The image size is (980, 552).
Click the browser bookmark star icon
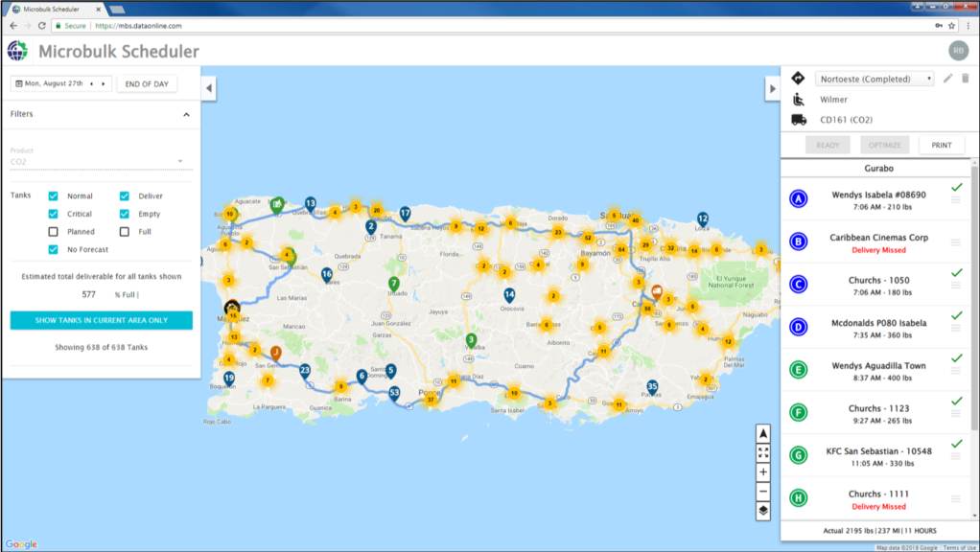click(x=952, y=26)
